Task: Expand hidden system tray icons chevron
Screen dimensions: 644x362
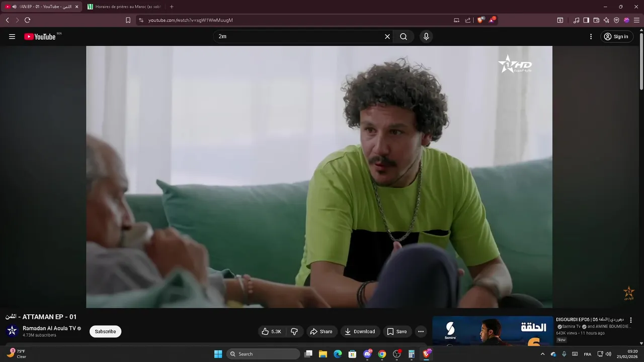Action: (x=542, y=354)
